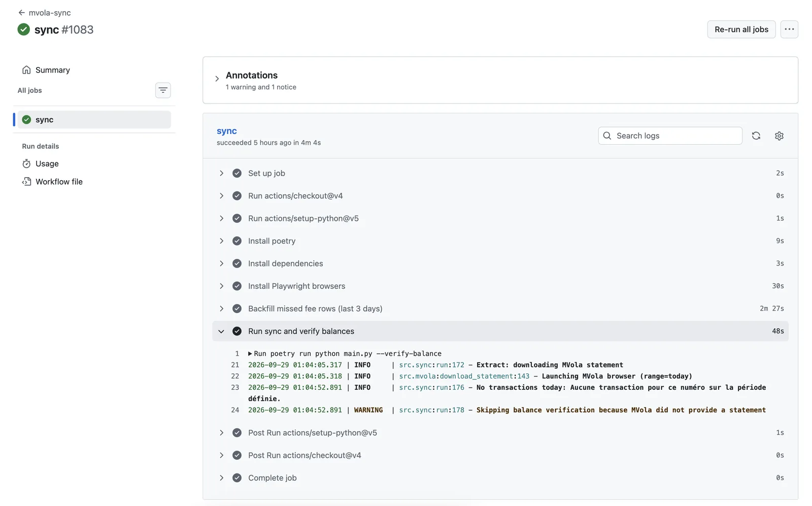Click the 30s duration of Install Playwright step
The width and height of the screenshot is (812, 506).
[778, 286]
